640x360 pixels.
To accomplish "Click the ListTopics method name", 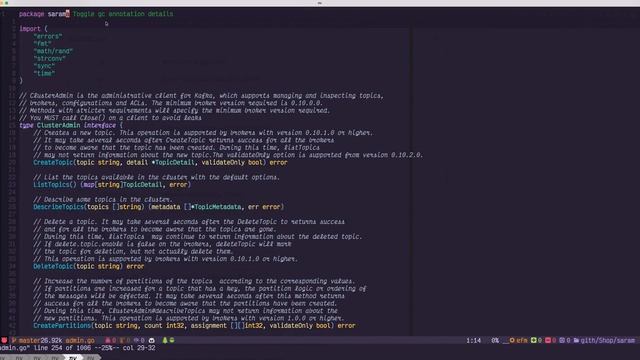I will click(51, 184).
